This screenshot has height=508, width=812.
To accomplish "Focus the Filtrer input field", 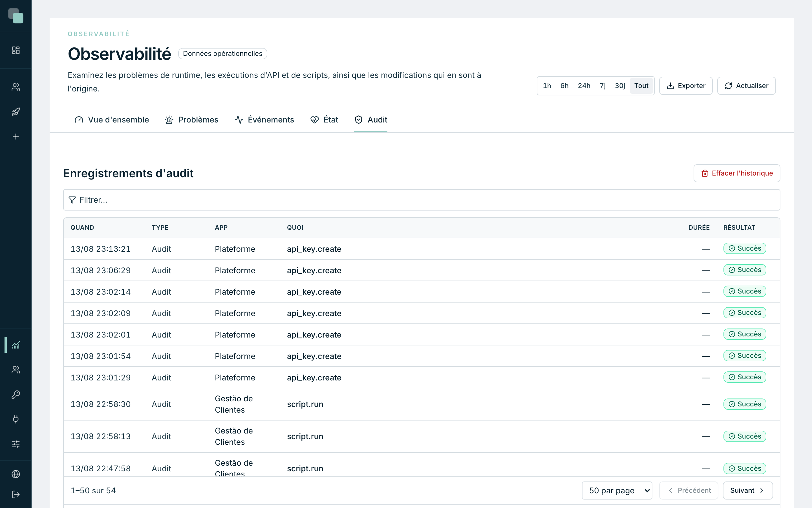I will 422,200.
